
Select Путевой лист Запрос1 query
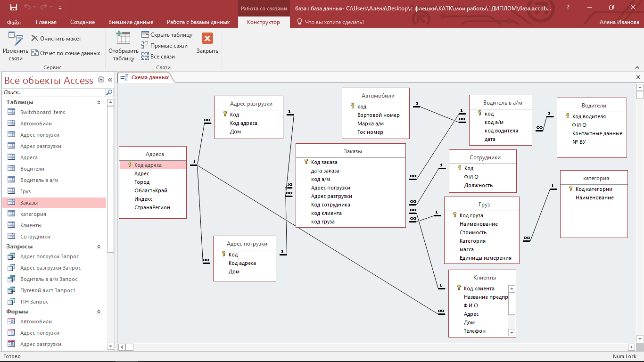point(54,290)
